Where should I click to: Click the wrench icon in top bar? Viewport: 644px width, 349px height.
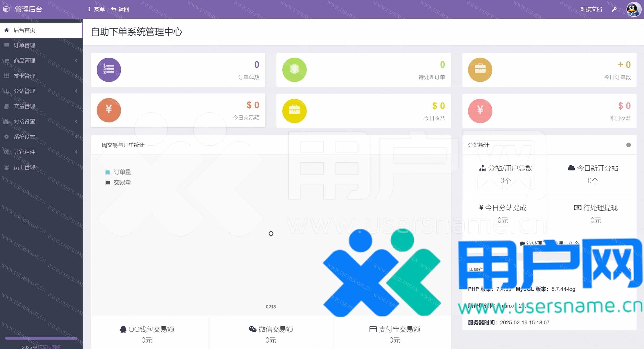[614, 9]
